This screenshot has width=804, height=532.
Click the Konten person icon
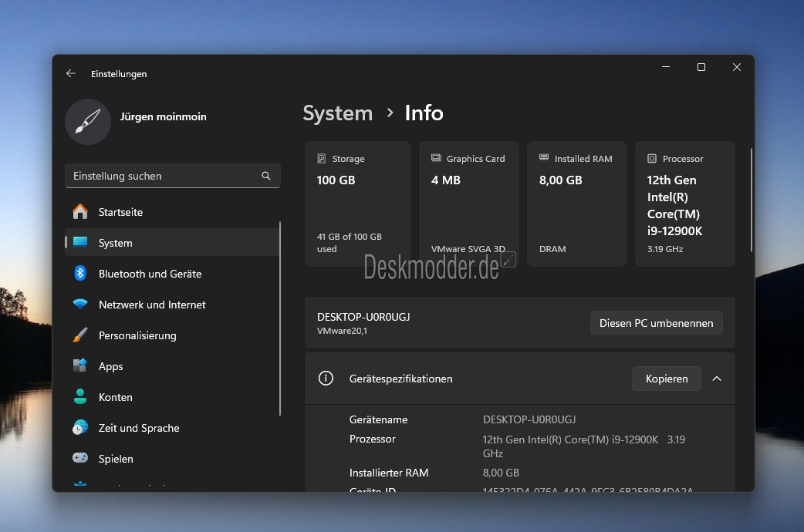coord(80,396)
